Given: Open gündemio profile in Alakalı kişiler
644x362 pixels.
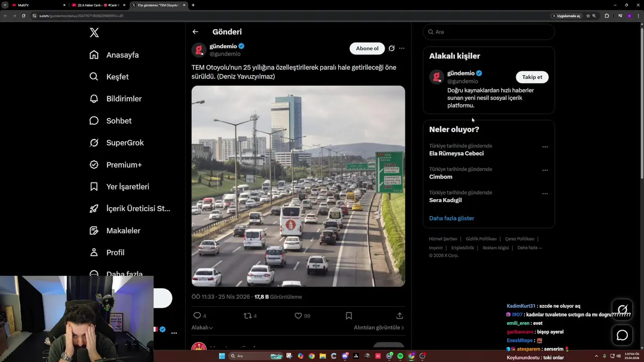Looking at the screenshot, I should pyautogui.click(x=460, y=73).
